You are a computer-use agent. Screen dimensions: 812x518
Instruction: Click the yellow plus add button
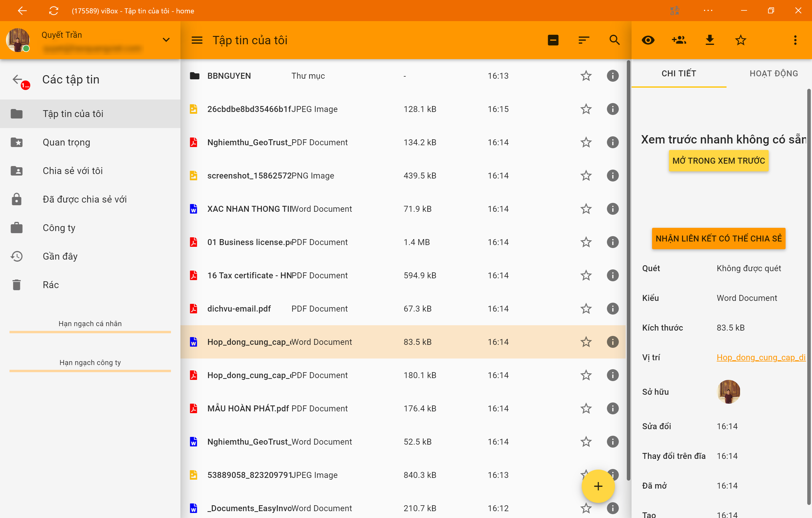click(598, 486)
